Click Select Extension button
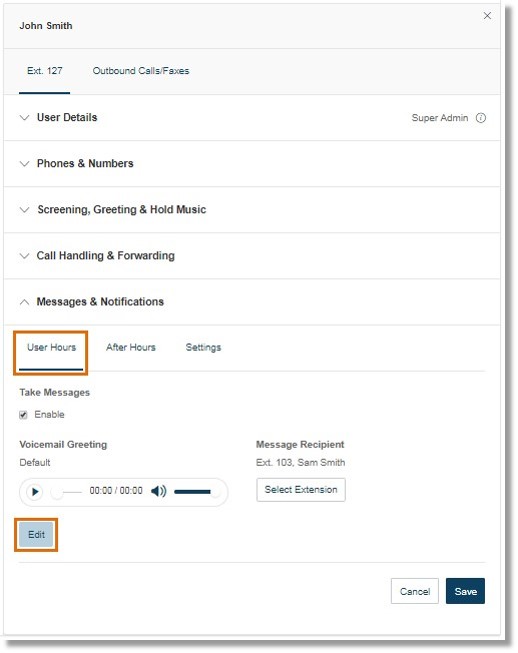This screenshot has height=653, width=518. pos(301,490)
